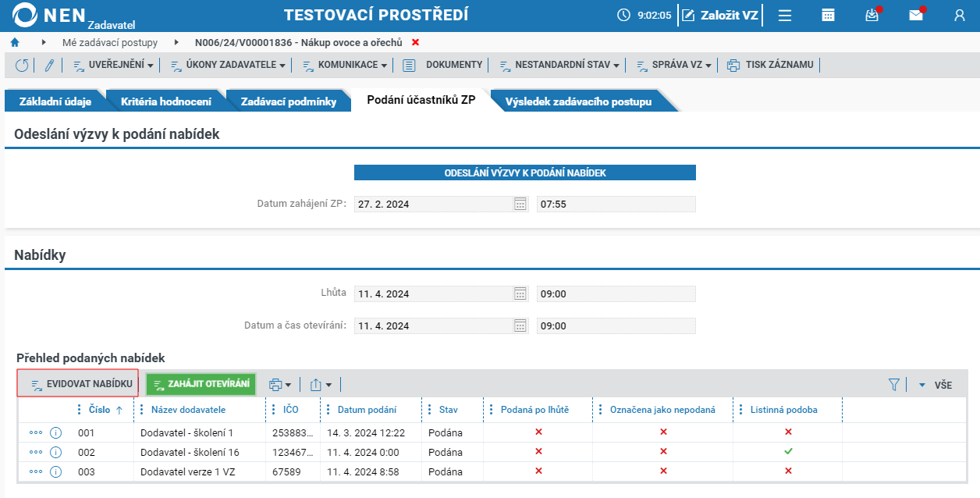Open column menu dots for Datum podání

pos(328,410)
